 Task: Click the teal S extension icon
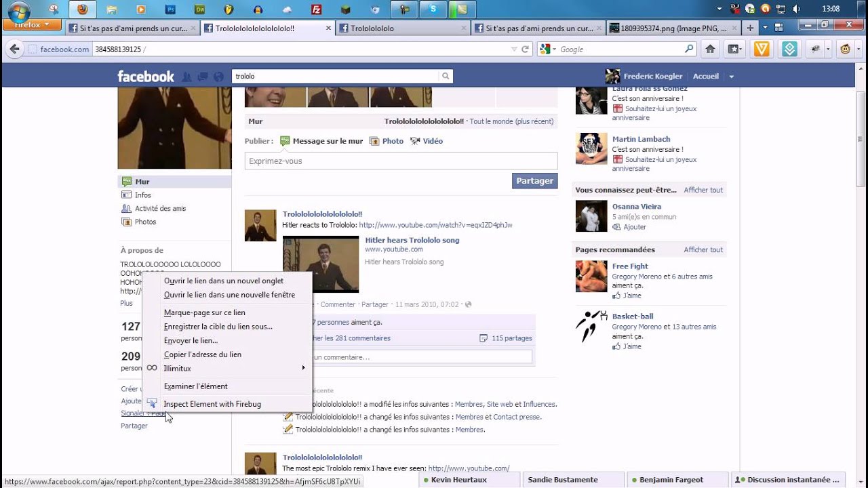tap(789, 49)
